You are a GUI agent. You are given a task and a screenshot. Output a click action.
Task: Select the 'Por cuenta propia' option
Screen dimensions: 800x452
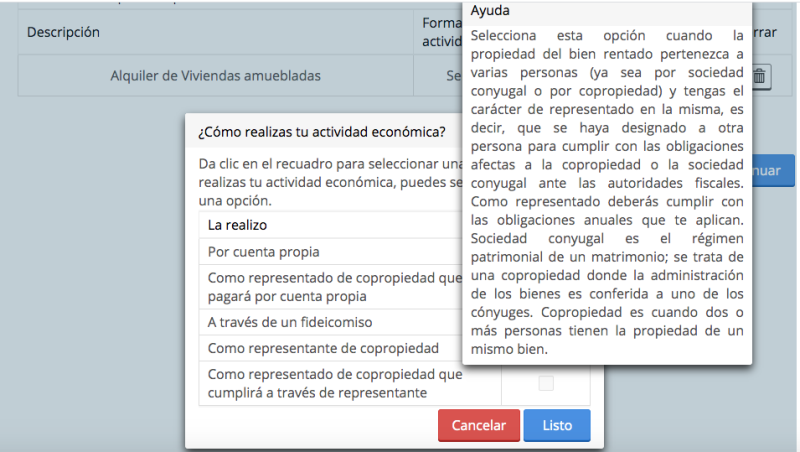click(x=264, y=252)
